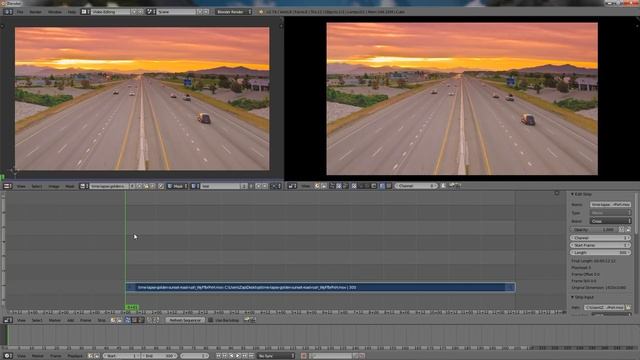Open the Video Editing screen layout selector
This screenshot has width=640, height=360.
[110, 12]
